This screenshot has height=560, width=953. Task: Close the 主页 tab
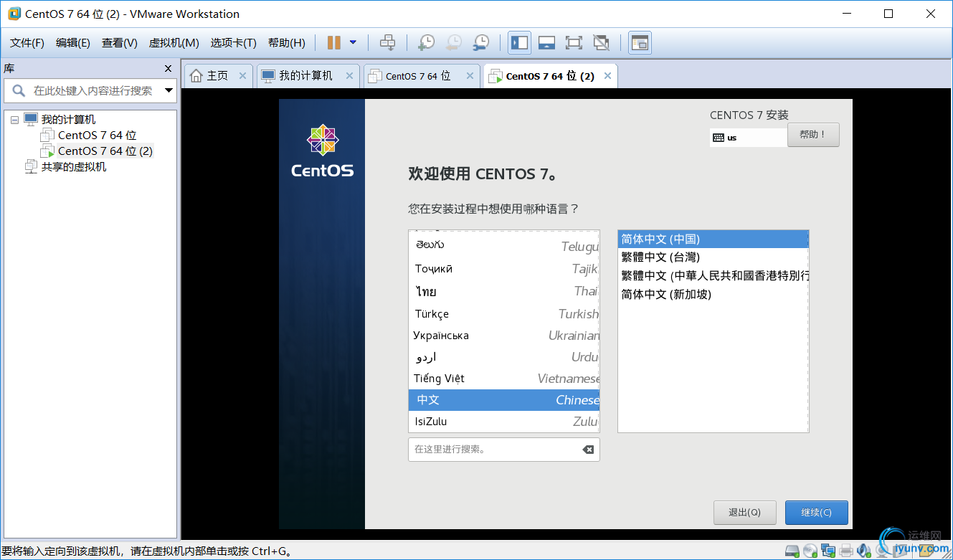(242, 76)
